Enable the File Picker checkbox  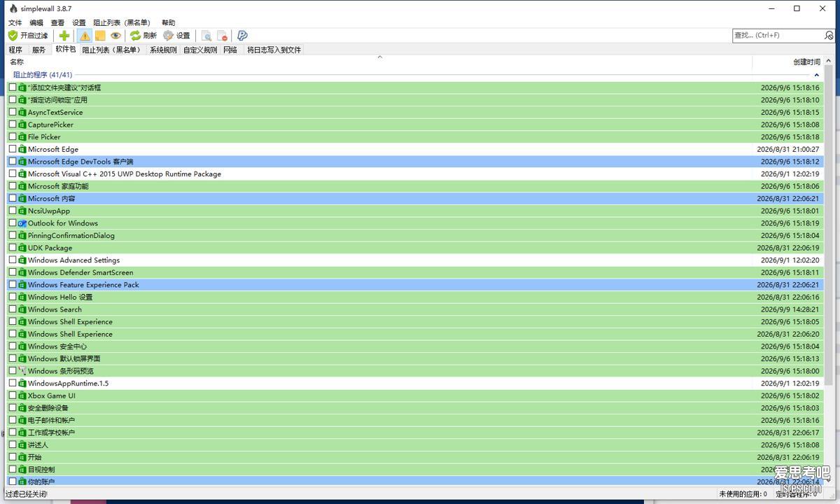(13, 137)
